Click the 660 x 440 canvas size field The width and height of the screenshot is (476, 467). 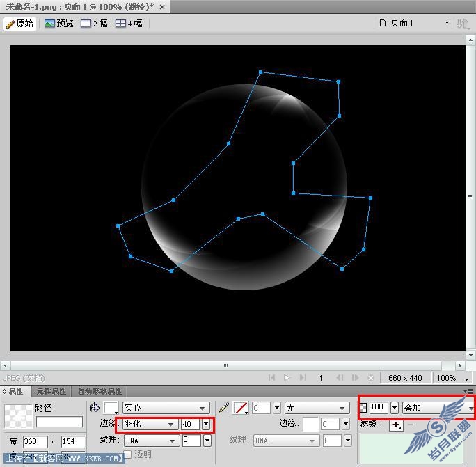(x=405, y=378)
